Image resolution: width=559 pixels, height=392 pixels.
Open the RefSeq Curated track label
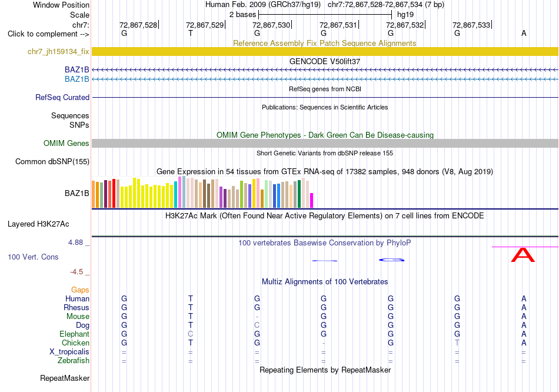tap(62, 97)
